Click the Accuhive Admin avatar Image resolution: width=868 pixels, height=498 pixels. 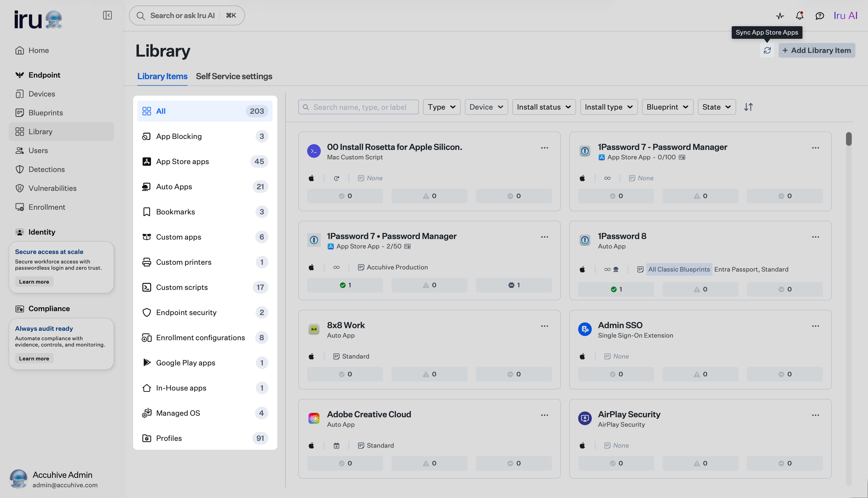[18, 479]
